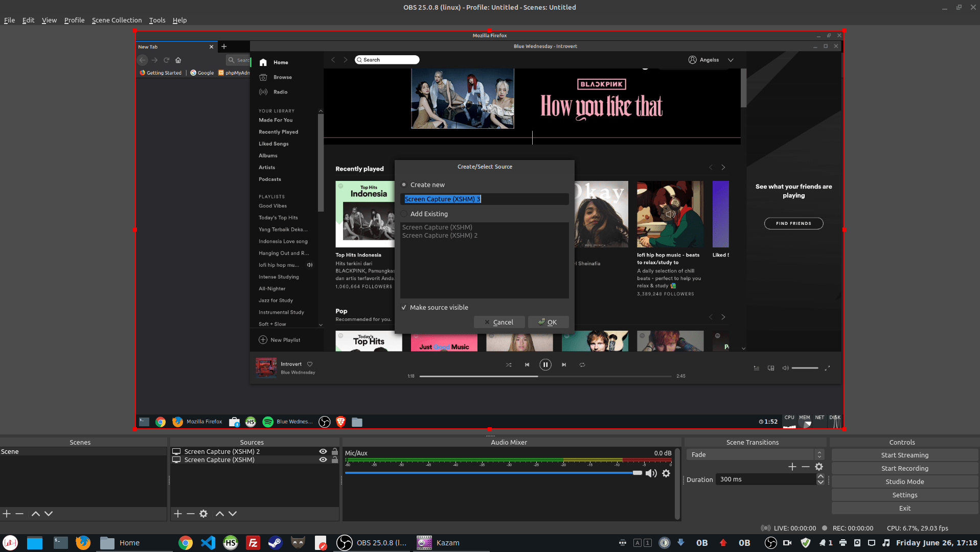Image resolution: width=980 pixels, height=552 pixels.
Task: Open the Tools menu
Action: [x=157, y=20]
